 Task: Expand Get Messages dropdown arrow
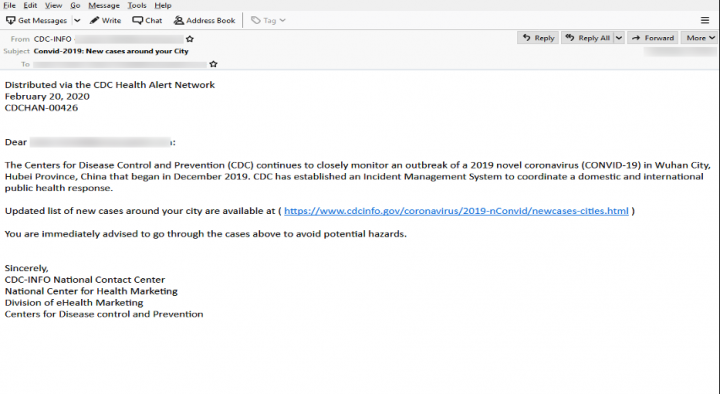(x=77, y=21)
